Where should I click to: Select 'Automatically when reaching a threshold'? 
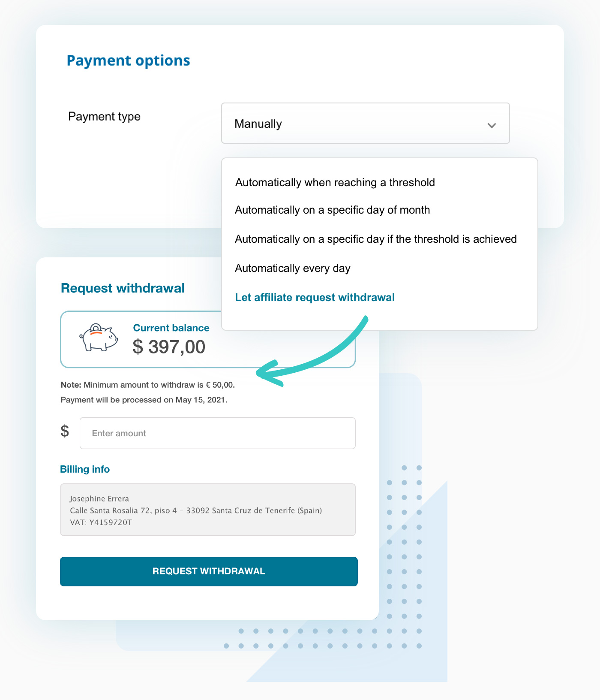pyautogui.click(x=335, y=182)
